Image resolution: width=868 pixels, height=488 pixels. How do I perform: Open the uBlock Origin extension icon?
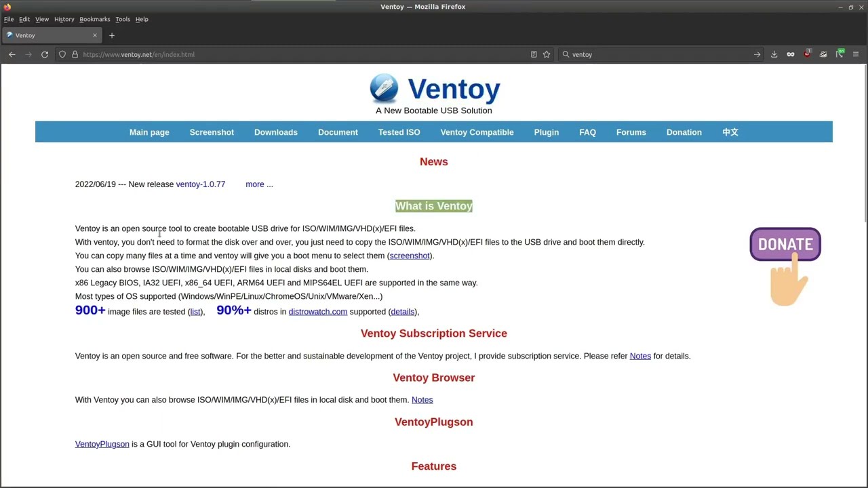tap(807, 54)
